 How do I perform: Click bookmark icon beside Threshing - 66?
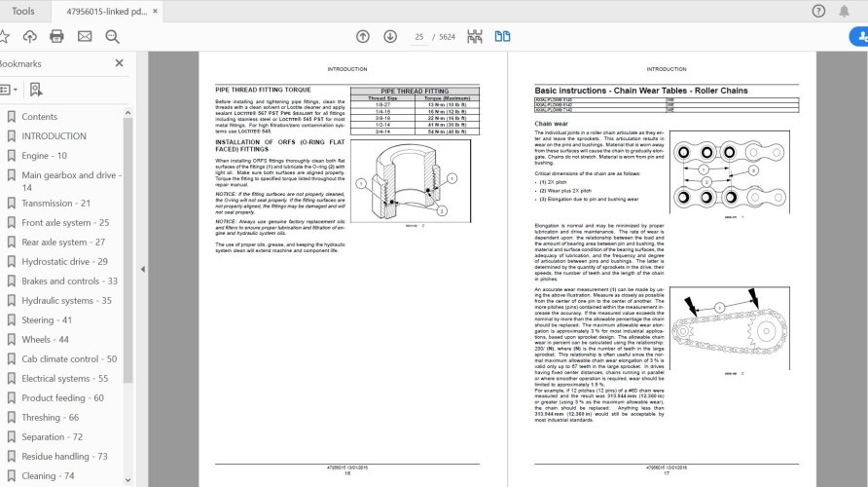coord(11,417)
